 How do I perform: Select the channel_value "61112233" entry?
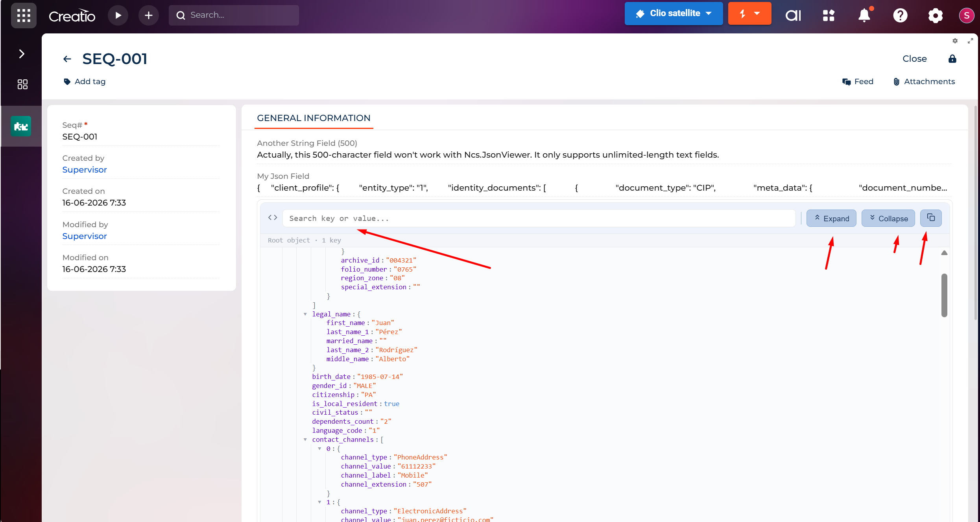pos(416,466)
